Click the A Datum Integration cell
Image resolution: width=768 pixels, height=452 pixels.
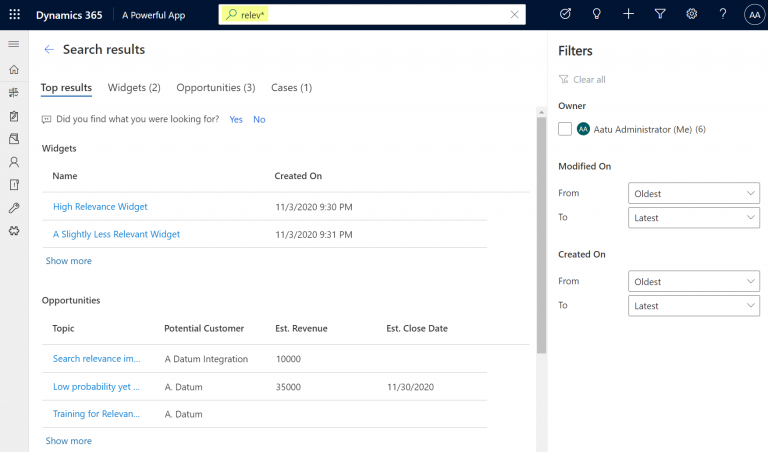[206, 359]
